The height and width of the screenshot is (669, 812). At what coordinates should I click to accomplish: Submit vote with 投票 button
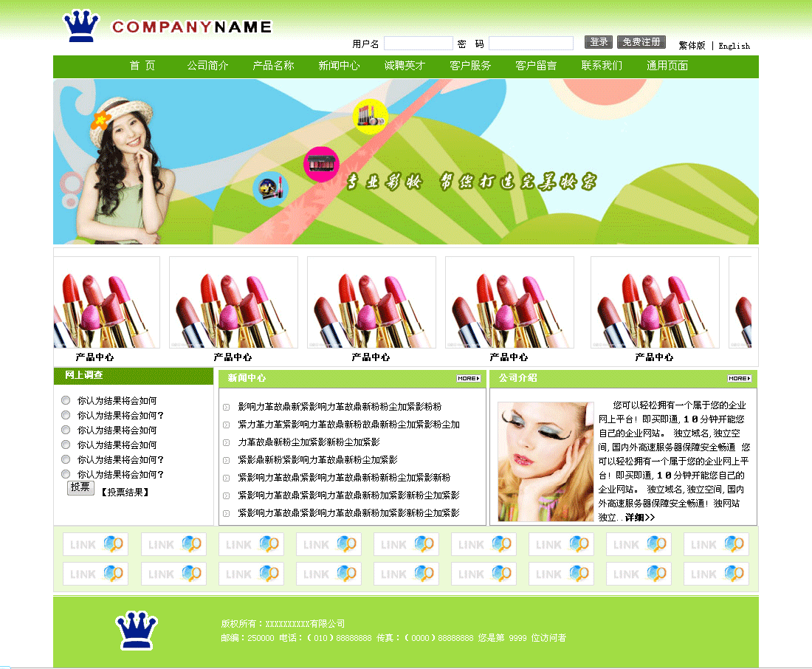80,487
